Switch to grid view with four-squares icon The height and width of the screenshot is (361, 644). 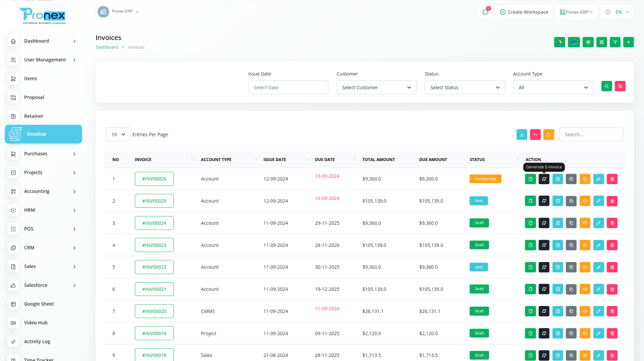(601, 42)
